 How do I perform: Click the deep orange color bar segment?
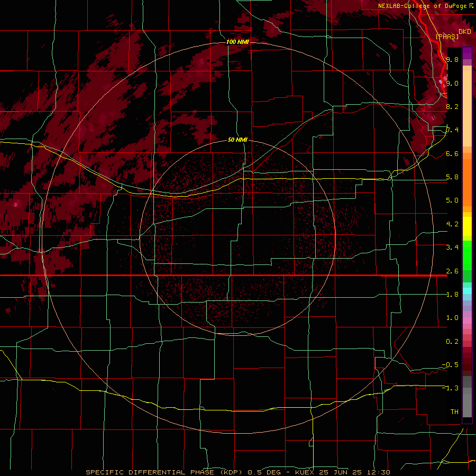click(x=467, y=182)
